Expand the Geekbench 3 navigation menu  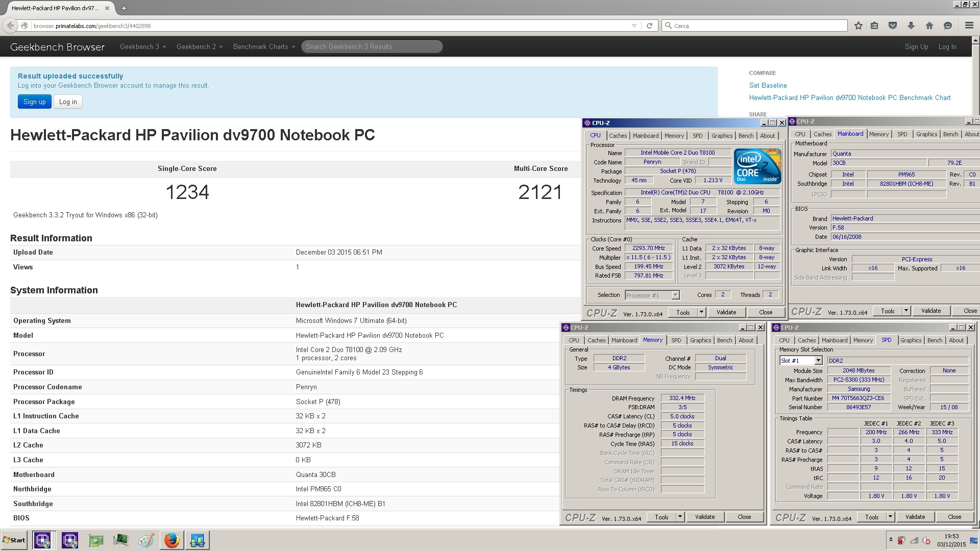click(x=143, y=46)
